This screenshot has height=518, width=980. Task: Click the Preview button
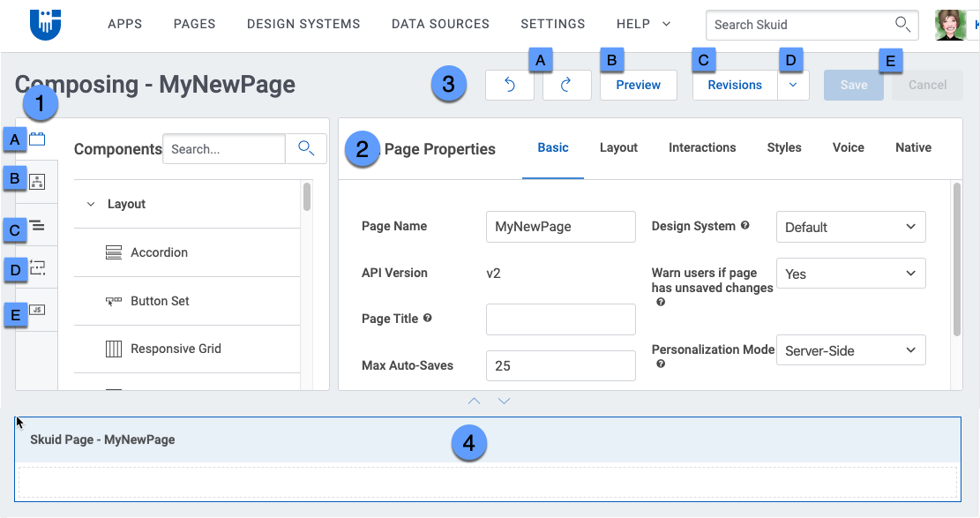(638, 85)
